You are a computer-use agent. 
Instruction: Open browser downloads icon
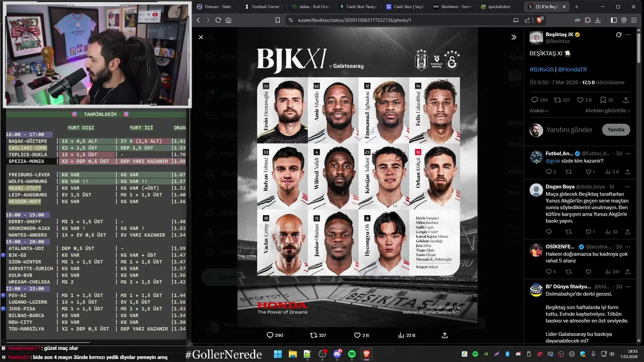coord(597,20)
